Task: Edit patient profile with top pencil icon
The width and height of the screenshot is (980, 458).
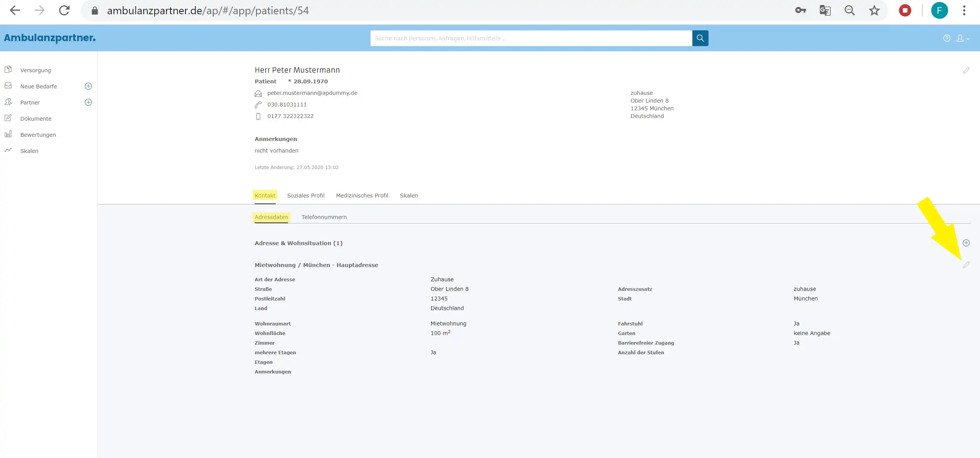Action: (x=966, y=70)
